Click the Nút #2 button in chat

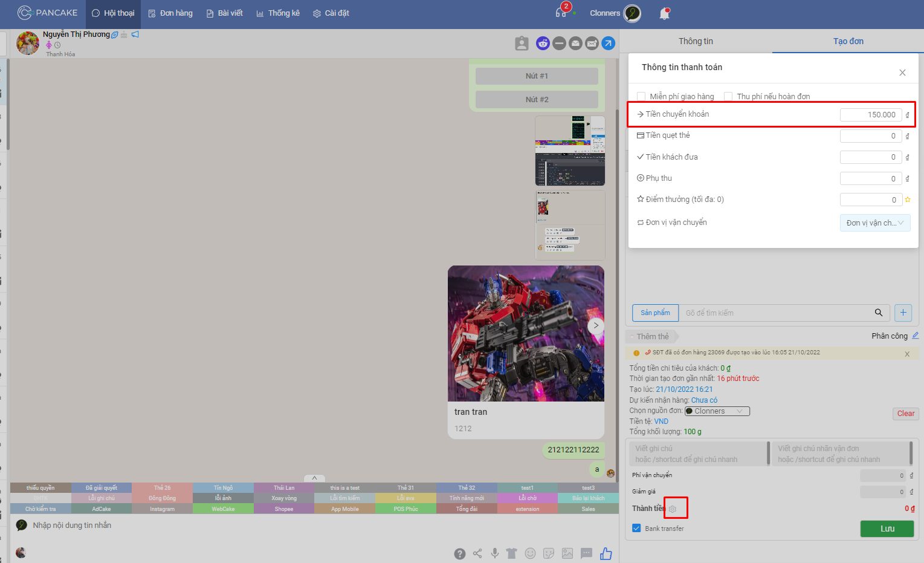537,100
